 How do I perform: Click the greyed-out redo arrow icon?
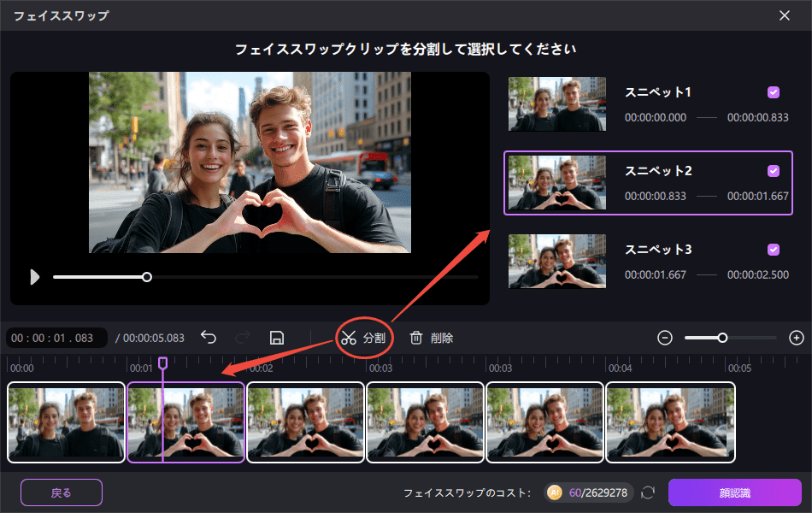243,338
